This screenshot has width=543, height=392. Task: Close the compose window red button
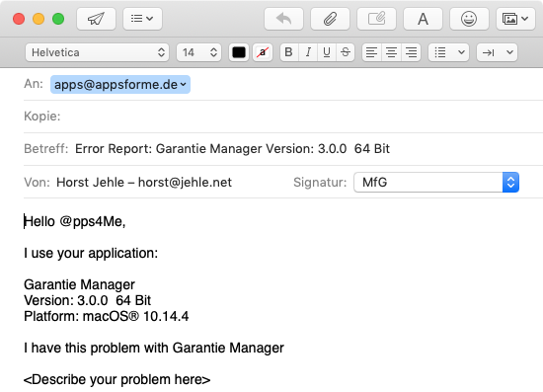point(19,19)
